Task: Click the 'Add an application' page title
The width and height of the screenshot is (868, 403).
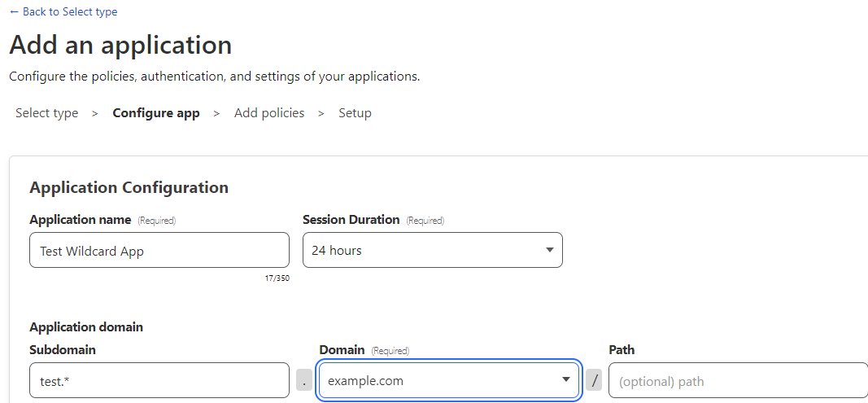Action: pyautogui.click(x=120, y=45)
